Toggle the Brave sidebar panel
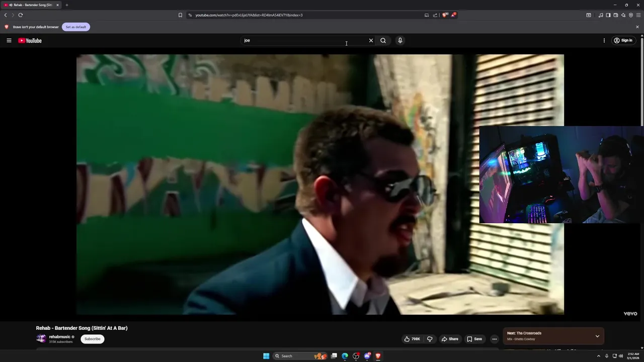 pyautogui.click(x=608, y=15)
